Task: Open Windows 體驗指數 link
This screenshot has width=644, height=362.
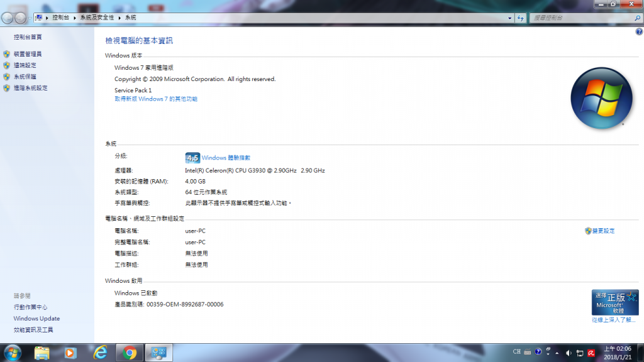Action: pos(226,158)
